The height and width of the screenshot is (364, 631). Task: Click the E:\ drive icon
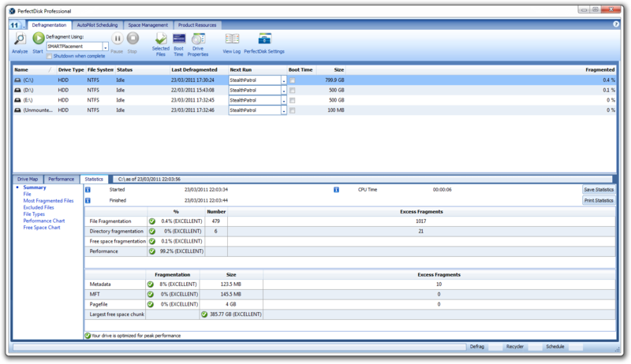click(x=17, y=100)
